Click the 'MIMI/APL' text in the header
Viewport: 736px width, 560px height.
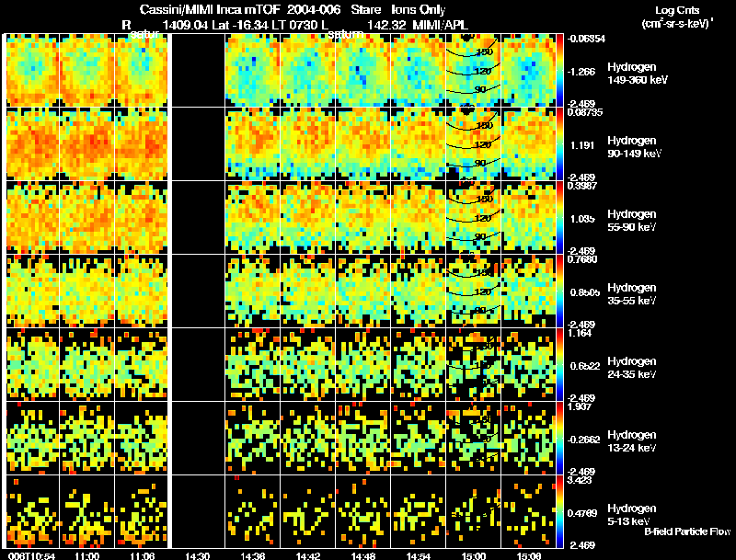440,25
